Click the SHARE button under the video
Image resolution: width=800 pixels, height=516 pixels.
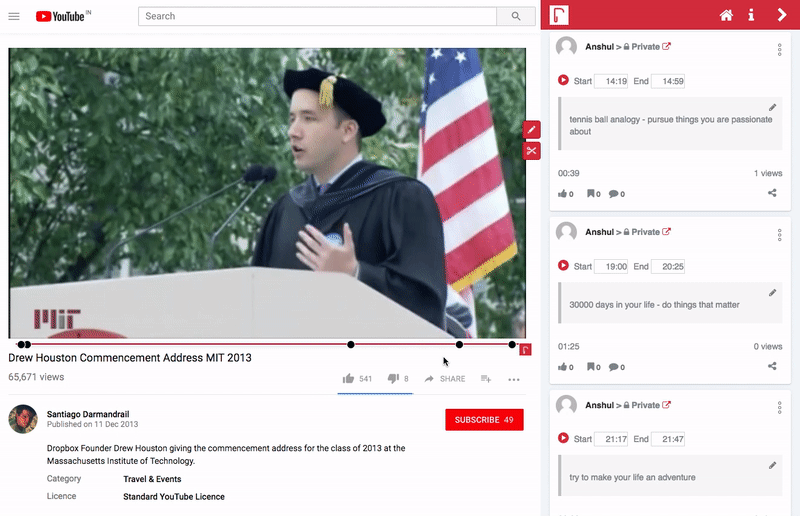(x=444, y=379)
